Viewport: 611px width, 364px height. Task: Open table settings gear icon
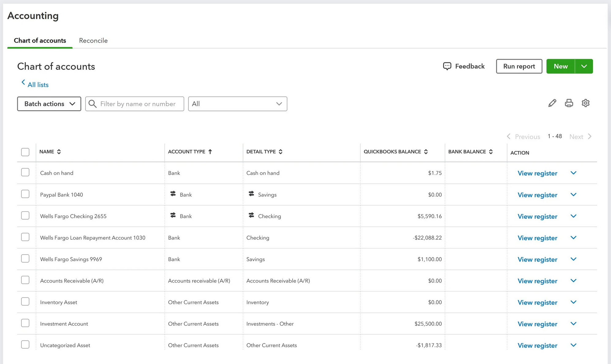click(586, 103)
